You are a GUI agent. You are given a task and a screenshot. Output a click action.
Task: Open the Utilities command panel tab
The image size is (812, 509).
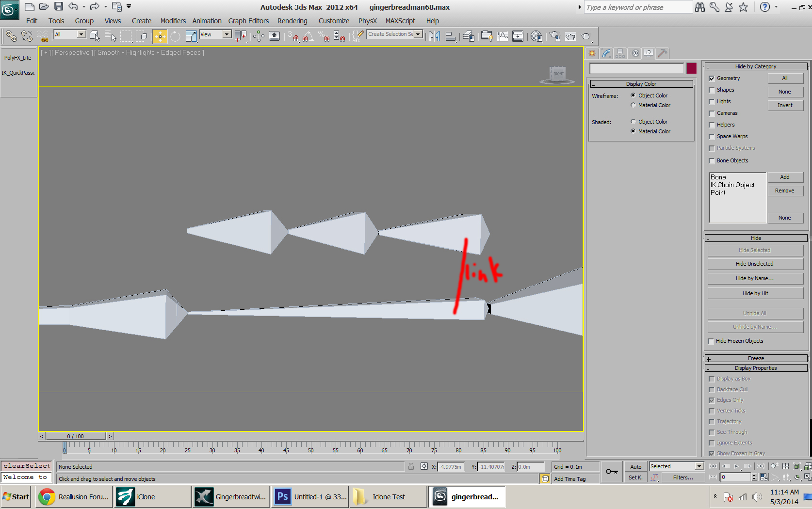(663, 53)
